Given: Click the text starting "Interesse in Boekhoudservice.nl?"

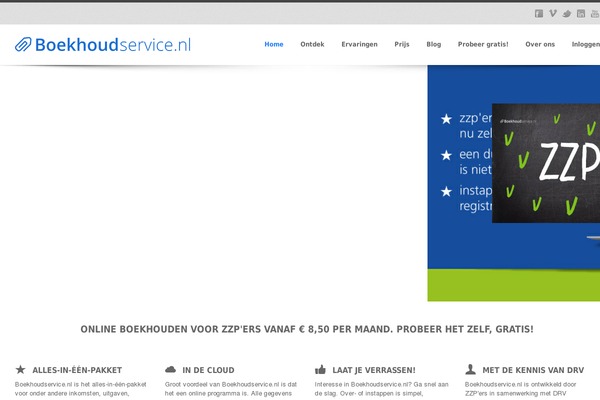Looking at the screenshot, I should (x=382, y=389).
